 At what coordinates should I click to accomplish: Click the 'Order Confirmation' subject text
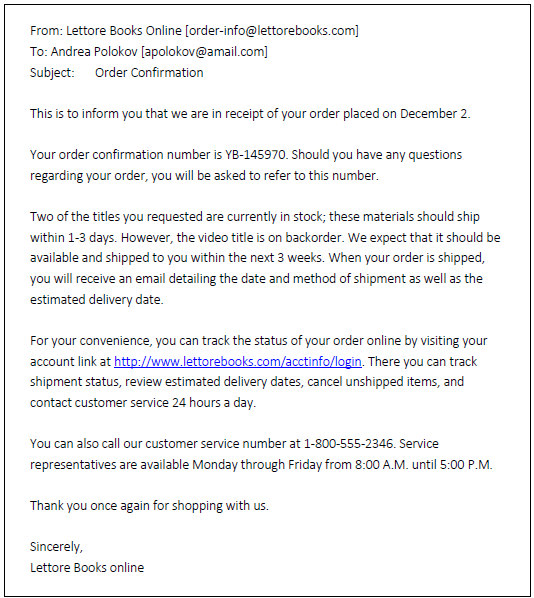[149, 72]
